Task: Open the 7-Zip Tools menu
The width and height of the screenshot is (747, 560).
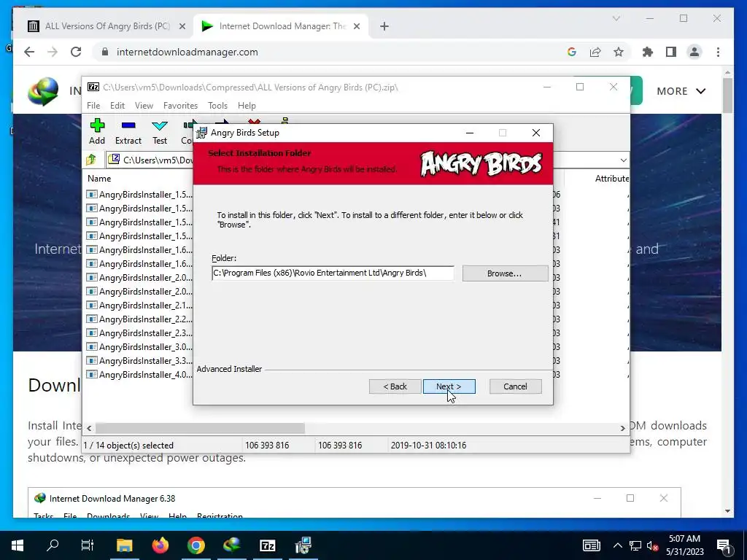Action: pyautogui.click(x=217, y=105)
